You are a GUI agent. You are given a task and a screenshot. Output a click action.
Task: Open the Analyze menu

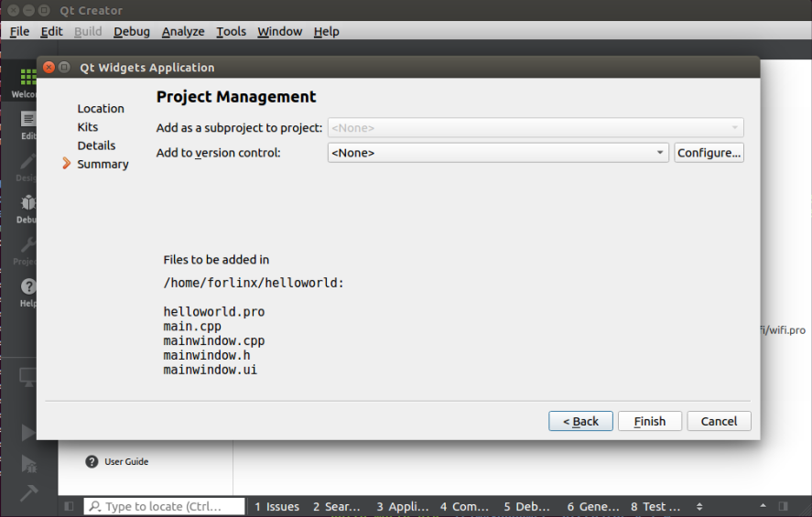(183, 31)
